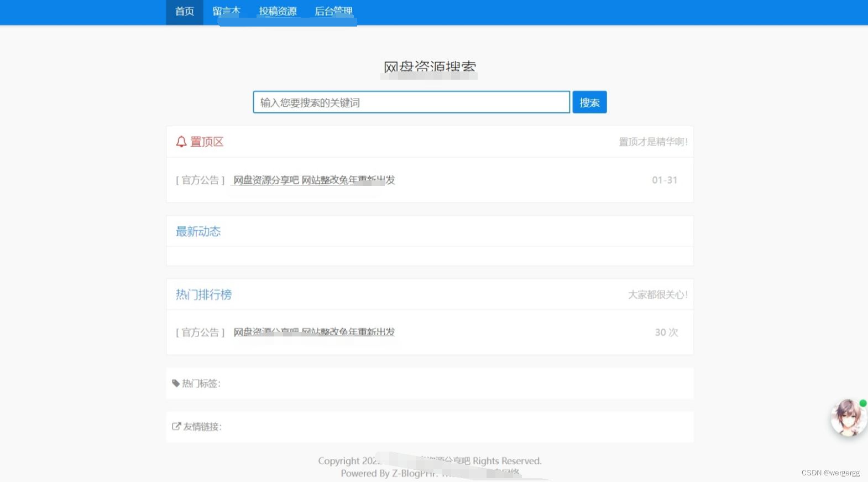Click the 友情链接 label
Screen dimensions: 868x482
click(202, 426)
